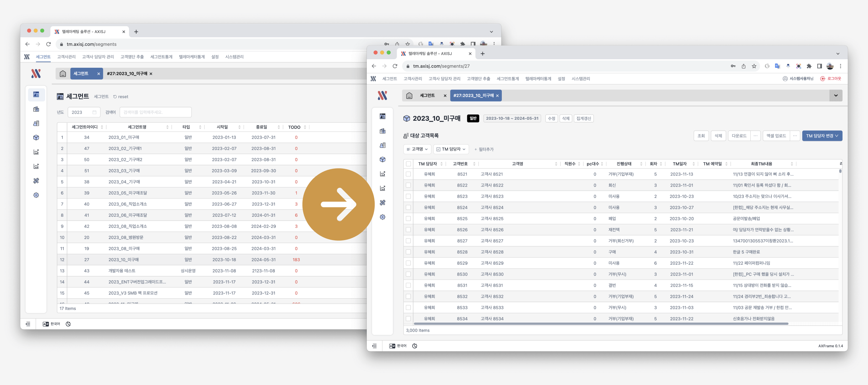Expand tab list chevron at tab bar end
The image size is (868, 385).
coord(836,95)
